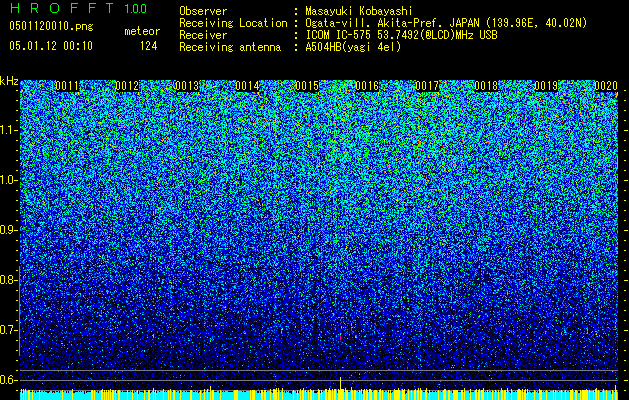Click the 0016 time marker
Viewport: 629px width, 400px height.
pyautogui.click(x=367, y=86)
